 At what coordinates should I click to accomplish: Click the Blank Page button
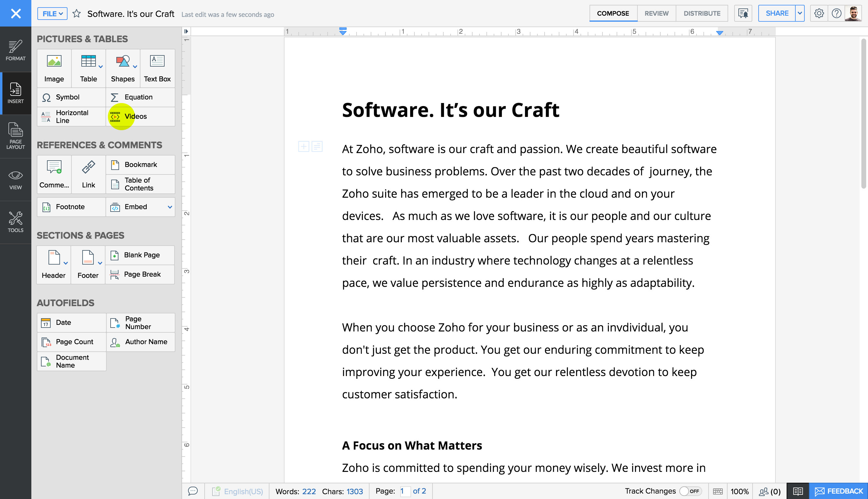point(142,255)
